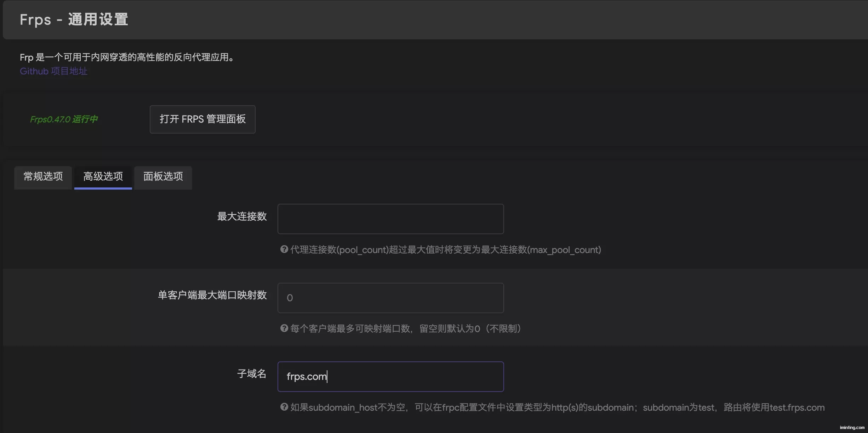Select the 高级选项 tab
Image resolution: width=868 pixels, height=433 pixels.
click(x=103, y=177)
